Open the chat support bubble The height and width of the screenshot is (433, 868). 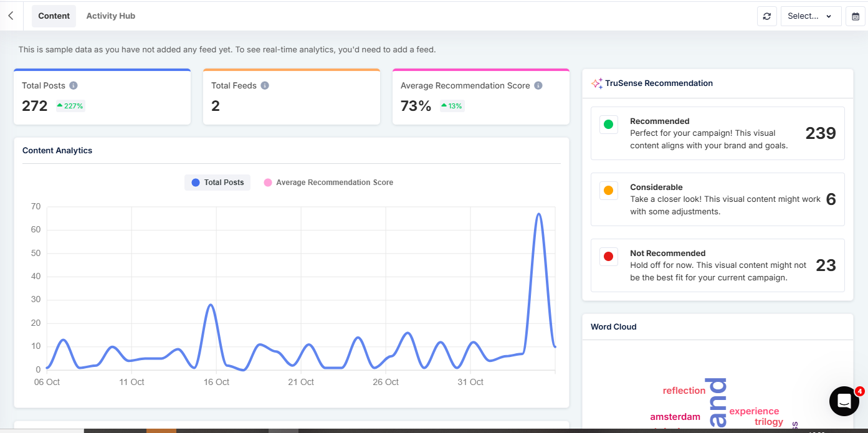[x=844, y=401]
